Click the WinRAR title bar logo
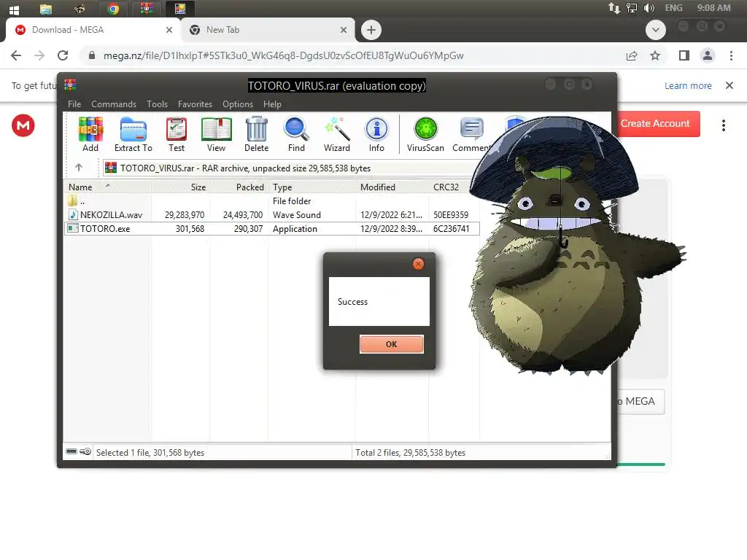The image size is (747, 560). [70, 85]
